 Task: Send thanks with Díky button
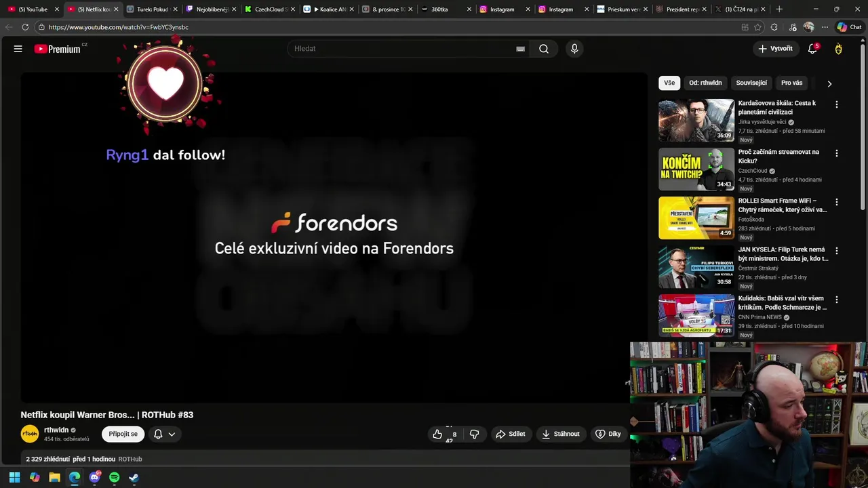pyautogui.click(x=608, y=434)
